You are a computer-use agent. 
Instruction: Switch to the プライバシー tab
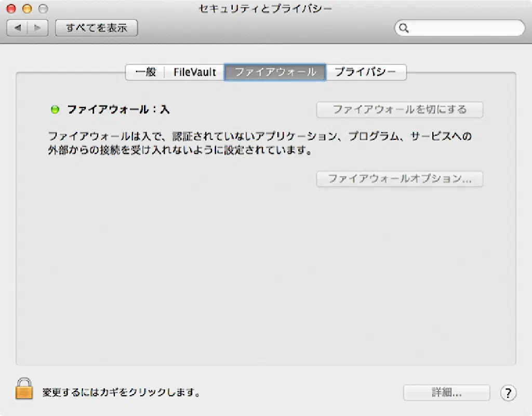[x=366, y=72]
